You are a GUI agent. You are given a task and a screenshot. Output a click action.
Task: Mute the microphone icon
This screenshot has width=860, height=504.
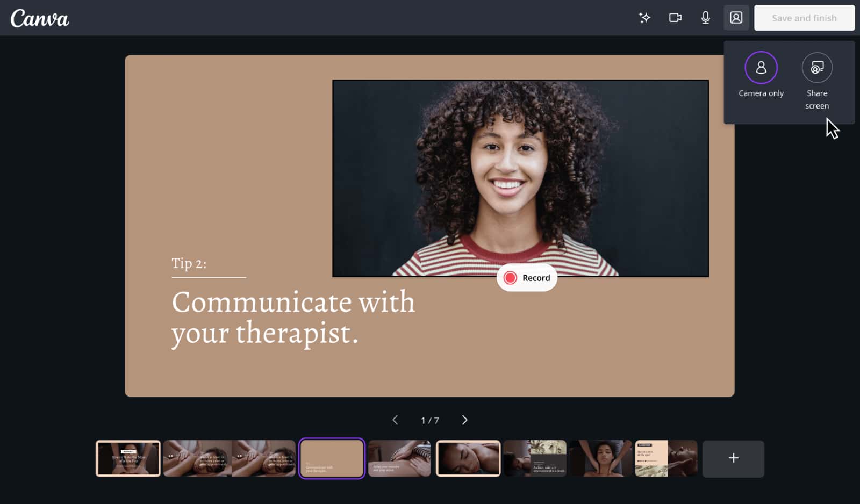pyautogui.click(x=705, y=18)
